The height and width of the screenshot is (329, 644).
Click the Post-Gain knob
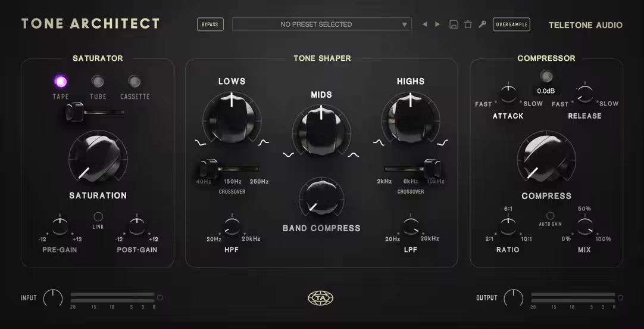(x=137, y=226)
